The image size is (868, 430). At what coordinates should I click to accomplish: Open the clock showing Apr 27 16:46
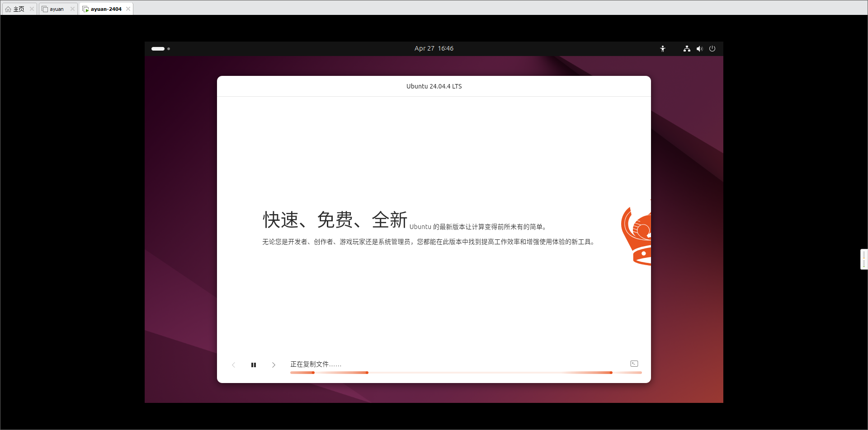pyautogui.click(x=434, y=48)
